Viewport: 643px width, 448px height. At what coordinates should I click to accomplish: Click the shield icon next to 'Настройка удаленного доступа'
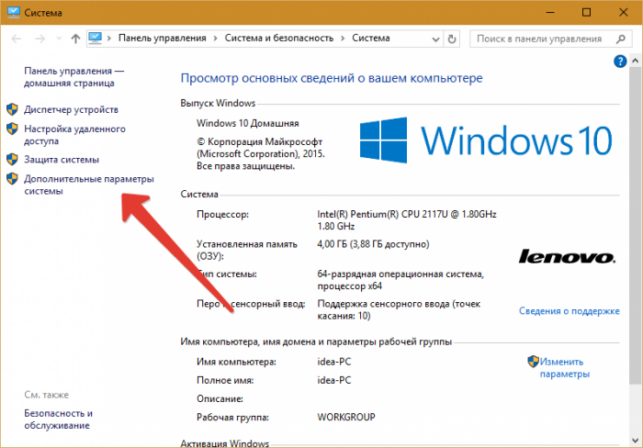point(12,128)
